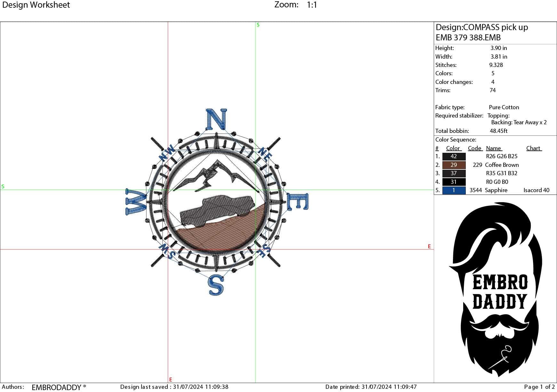
Task: Click 'Sapphire' color name
Action: [496, 190]
